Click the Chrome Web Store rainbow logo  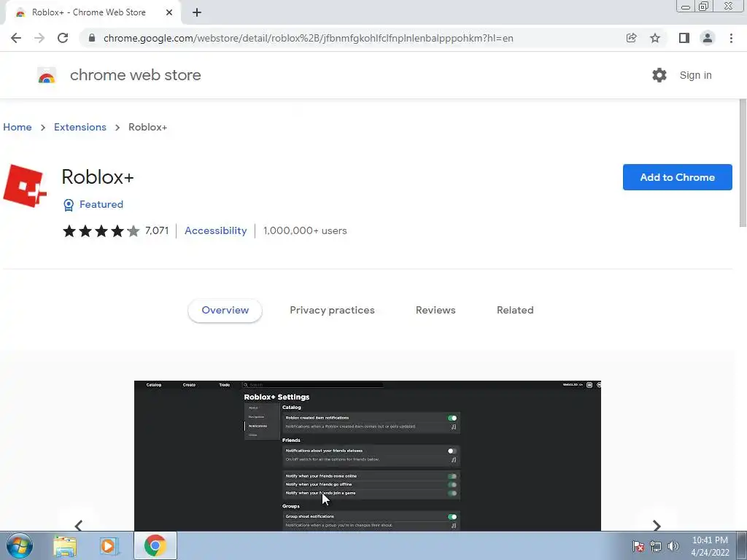tap(47, 75)
